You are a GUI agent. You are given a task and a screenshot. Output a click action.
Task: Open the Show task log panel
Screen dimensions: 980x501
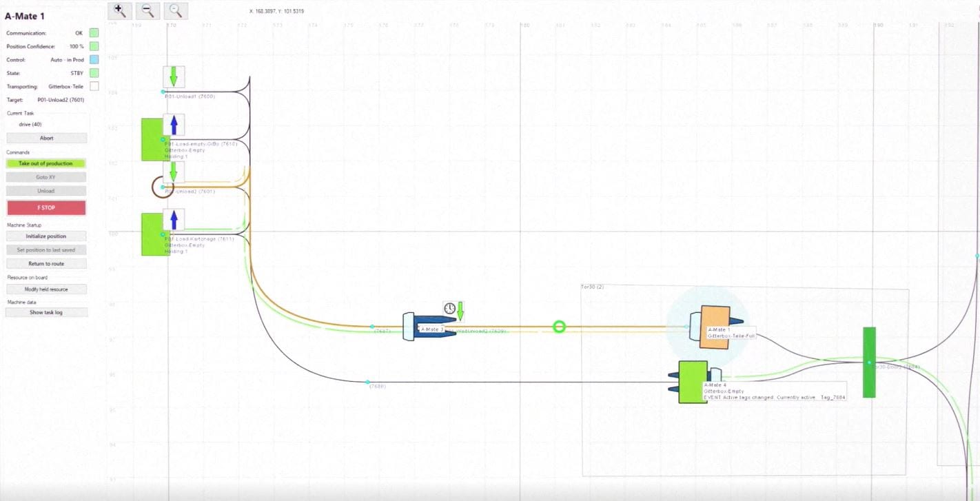46,311
